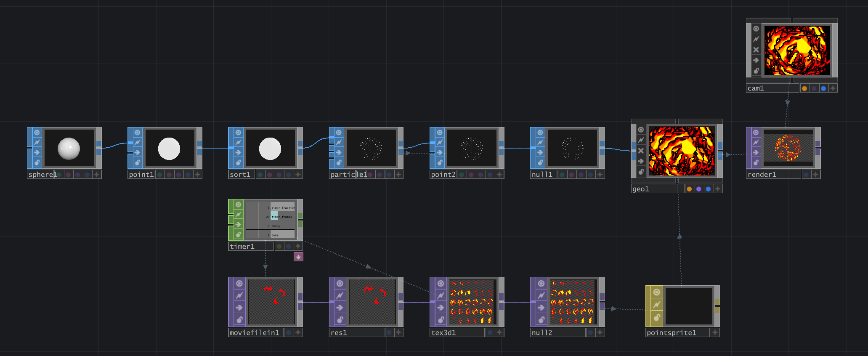The image size is (868, 356).
Task: Bypass the render1 TOP
Action: [756, 152]
